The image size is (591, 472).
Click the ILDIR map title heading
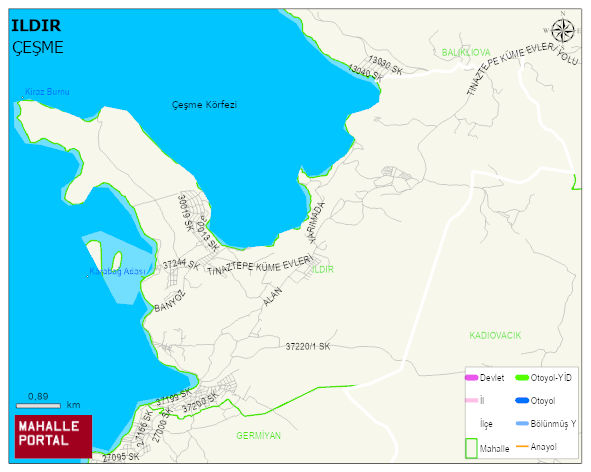[36, 26]
